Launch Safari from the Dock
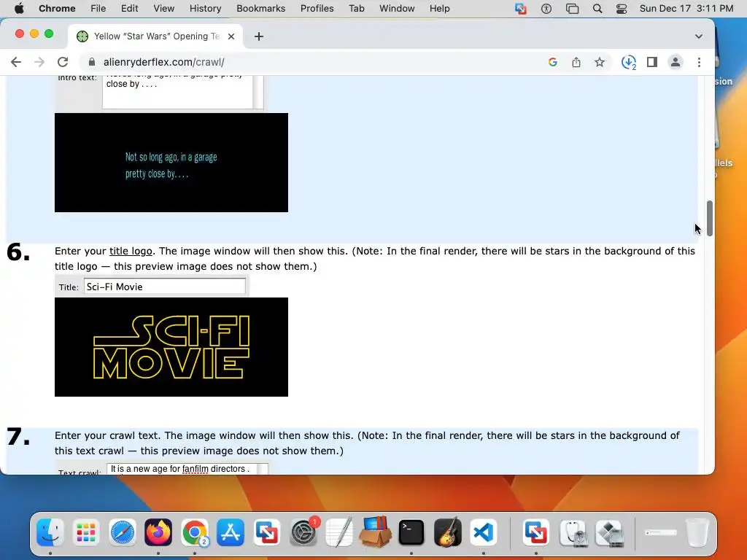747x560 pixels. (123, 532)
